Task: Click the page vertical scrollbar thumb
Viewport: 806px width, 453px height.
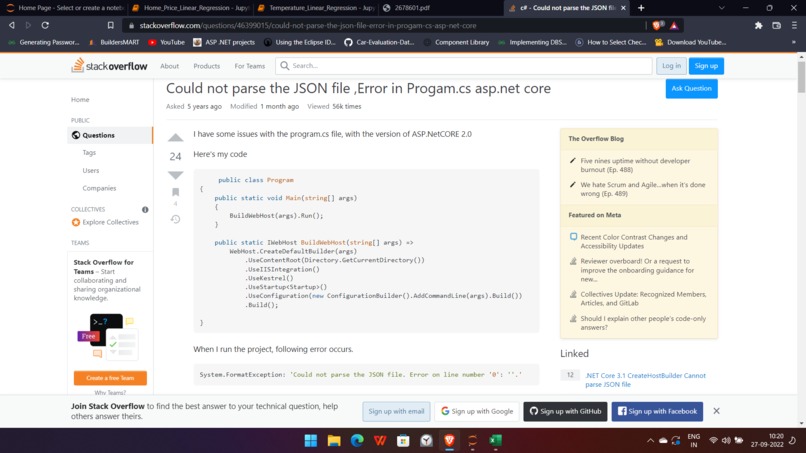Action: pyautogui.click(x=801, y=77)
